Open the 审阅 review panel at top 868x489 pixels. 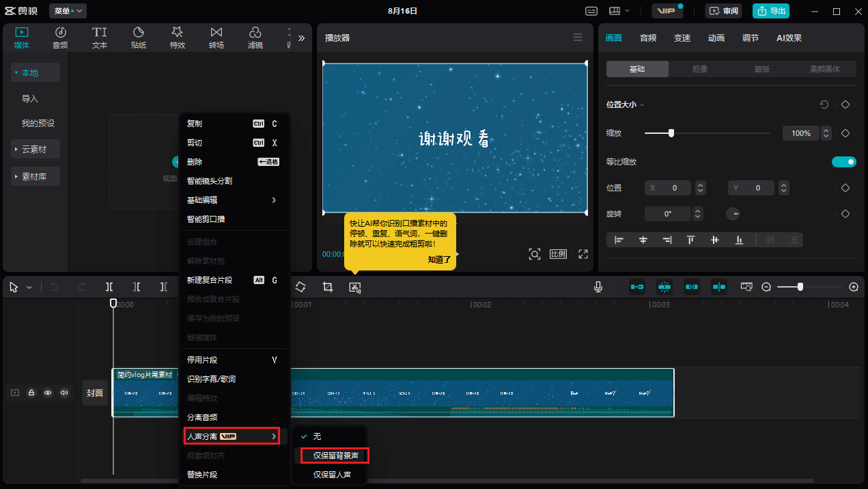723,11
